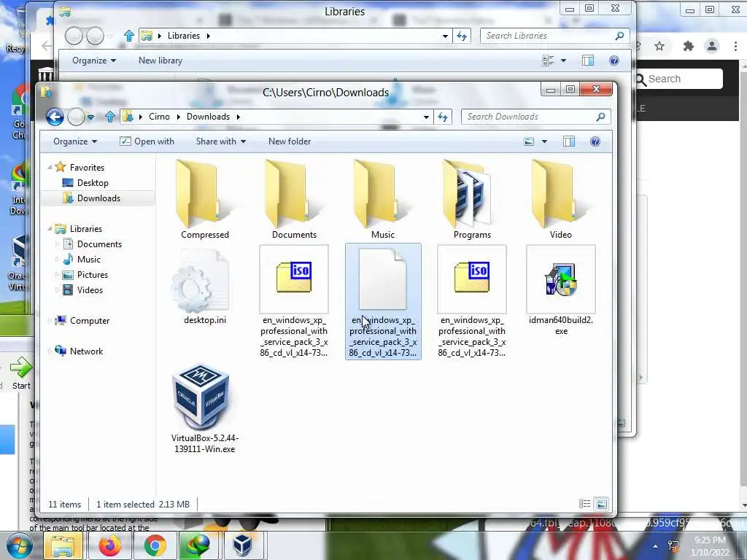Open Share with dropdown
This screenshot has width=747, height=560.
click(x=221, y=141)
